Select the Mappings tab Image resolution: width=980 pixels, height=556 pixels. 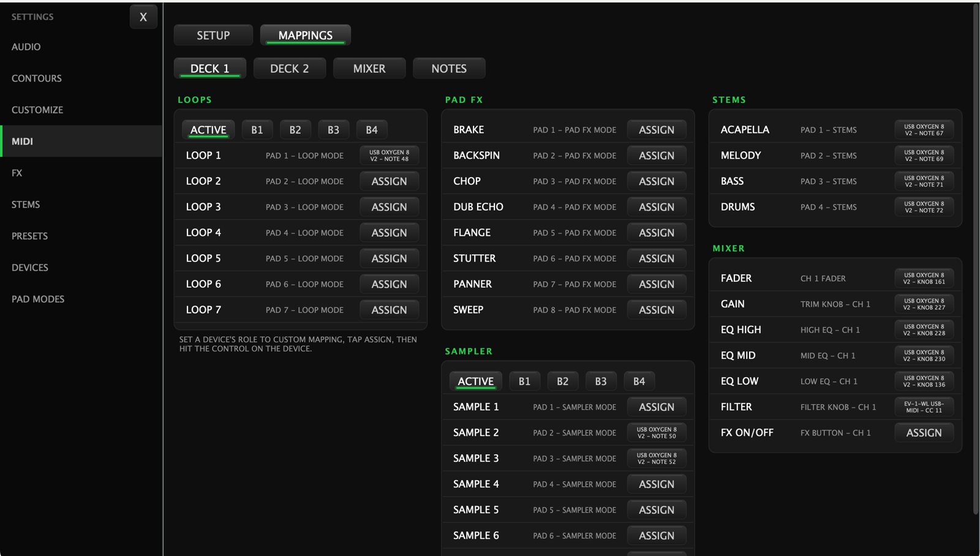(306, 36)
